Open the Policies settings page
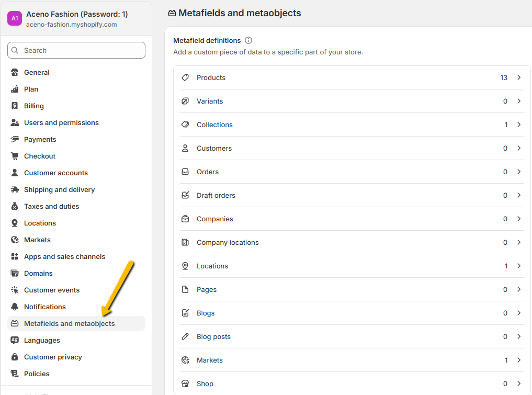This screenshot has width=532, height=395. coord(37,374)
